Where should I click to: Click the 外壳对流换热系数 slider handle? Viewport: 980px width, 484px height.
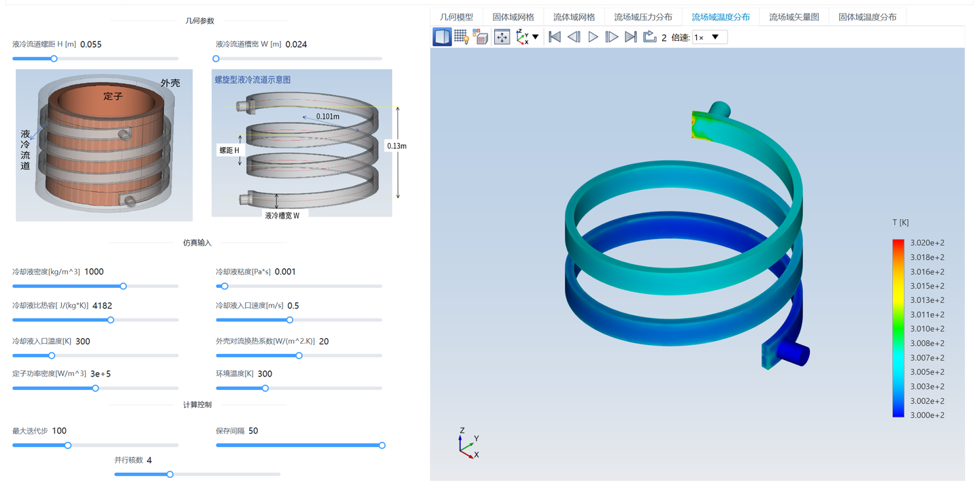tap(299, 355)
